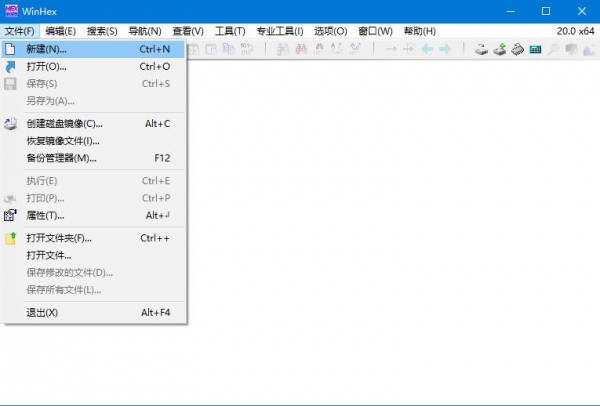Viewport: 600px width, 406px height.
Task: Choose Exit (退出(X)) menu entry
Action: pos(93,313)
